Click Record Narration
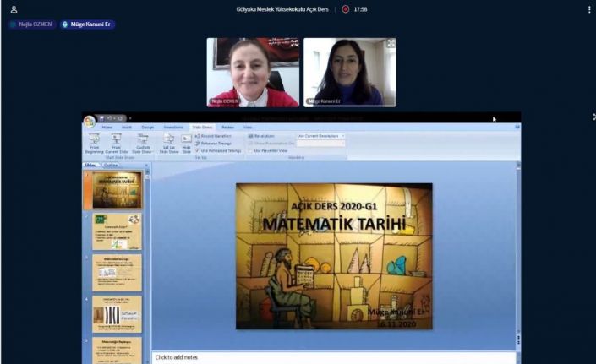 click(213, 136)
